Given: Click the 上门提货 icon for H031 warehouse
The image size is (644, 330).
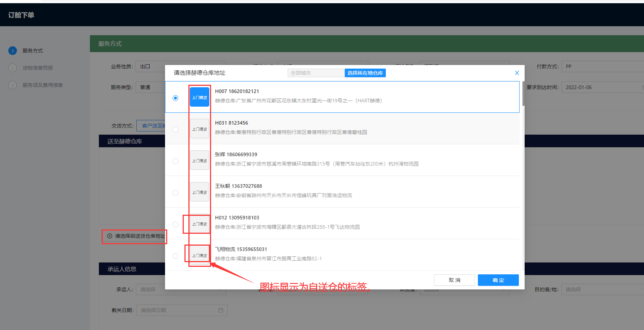Looking at the screenshot, I should (199, 129).
